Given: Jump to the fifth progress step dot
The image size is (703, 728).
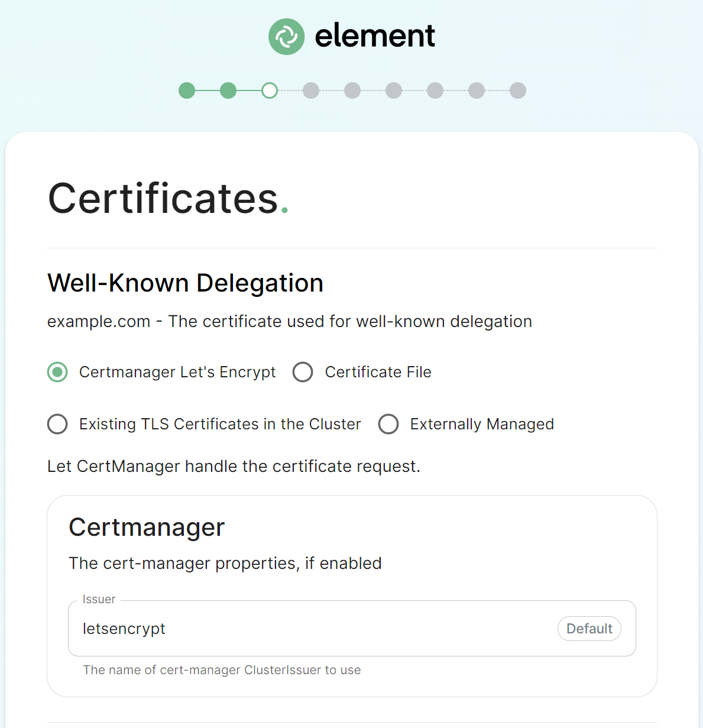Looking at the screenshot, I should [x=352, y=90].
